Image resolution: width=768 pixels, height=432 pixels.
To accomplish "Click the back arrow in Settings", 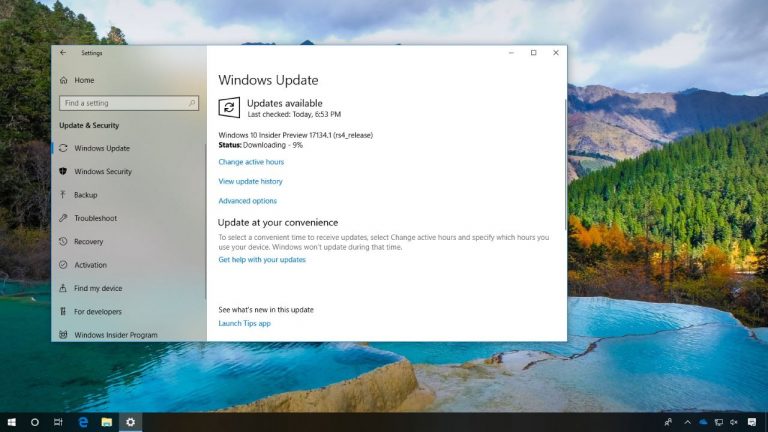I will pos(63,52).
